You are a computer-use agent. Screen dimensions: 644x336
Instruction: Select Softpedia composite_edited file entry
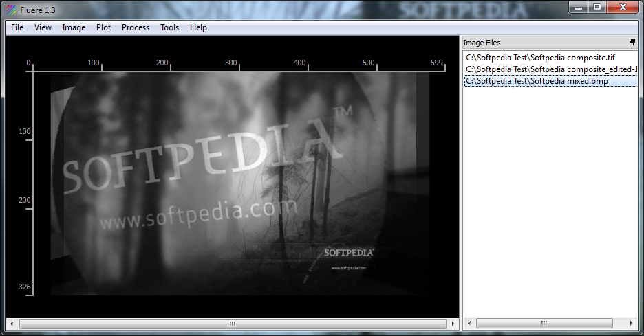pyautogui.click(x=550, y=69)
